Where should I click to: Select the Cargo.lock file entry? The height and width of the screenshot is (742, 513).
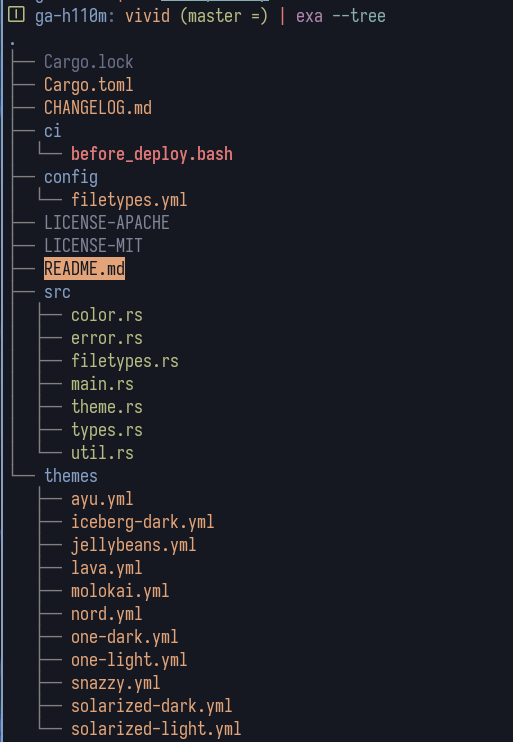coord(88,62)
